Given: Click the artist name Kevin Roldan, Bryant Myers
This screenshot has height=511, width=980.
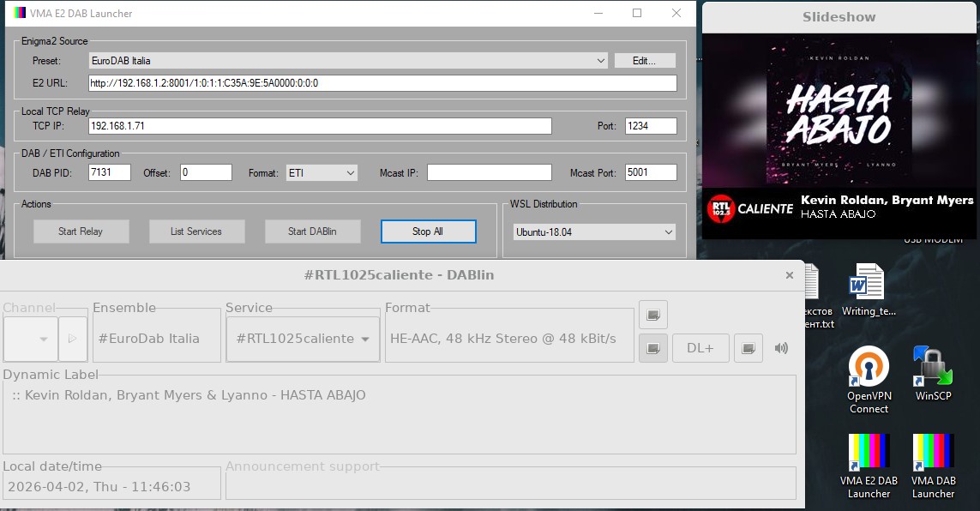Looking at the screenshot, I should [887, 200].
